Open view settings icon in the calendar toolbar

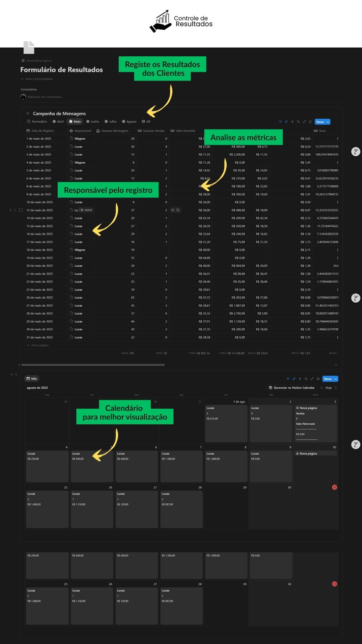pos(318,379)
